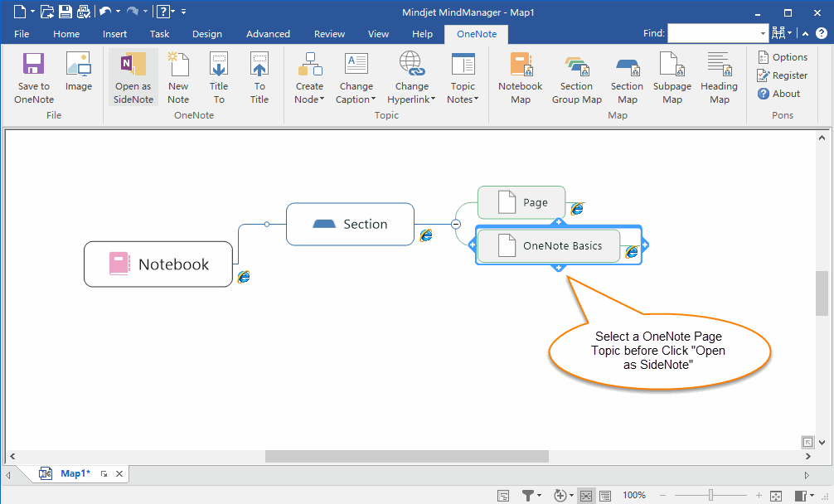Toggle Outline view in the status bar

(605, 496)
